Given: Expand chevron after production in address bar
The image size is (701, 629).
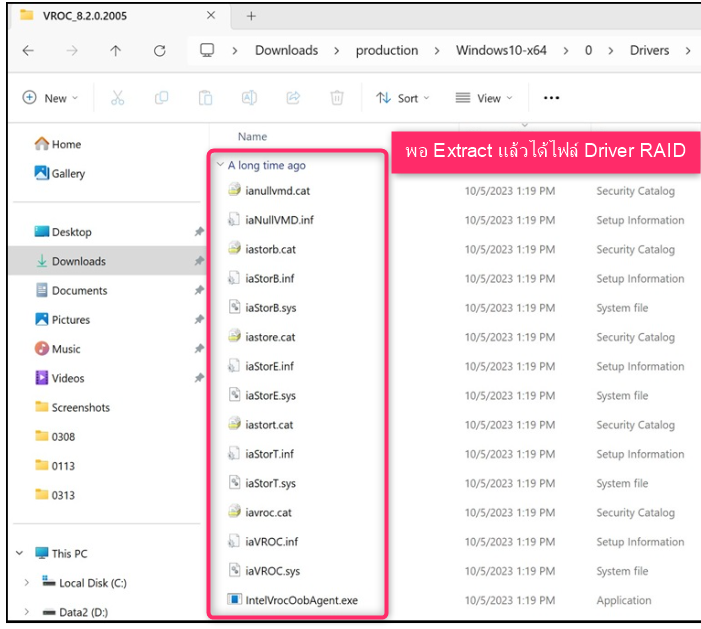Looking at the screenshot, I should (x=437, y=51).
